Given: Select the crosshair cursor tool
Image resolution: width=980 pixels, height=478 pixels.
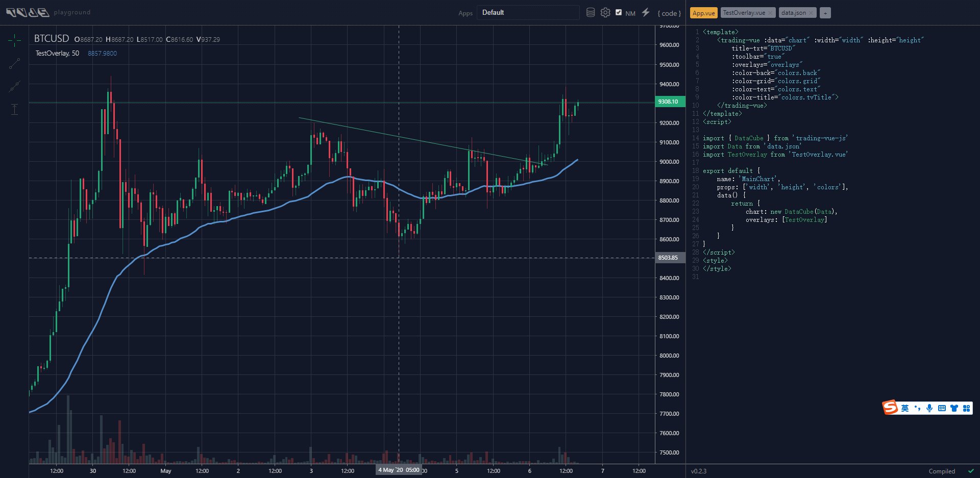Looking at the screenshot, I should click(x=14, y=40).
